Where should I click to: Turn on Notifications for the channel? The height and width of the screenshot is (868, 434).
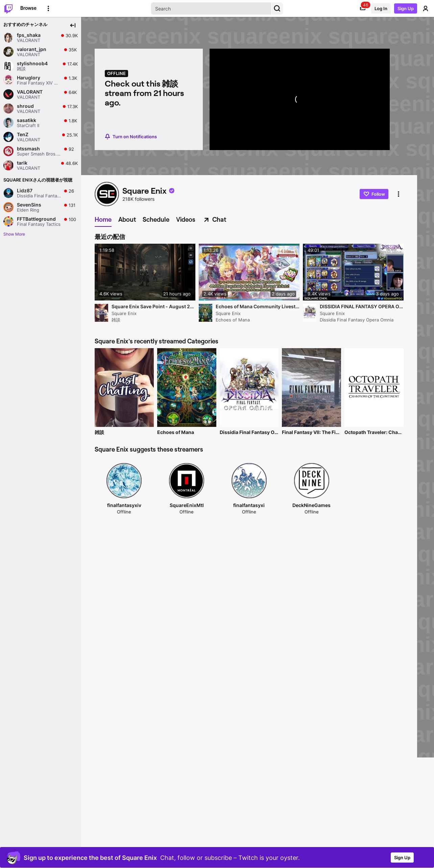pyautogui.click(x=131, y=137)
